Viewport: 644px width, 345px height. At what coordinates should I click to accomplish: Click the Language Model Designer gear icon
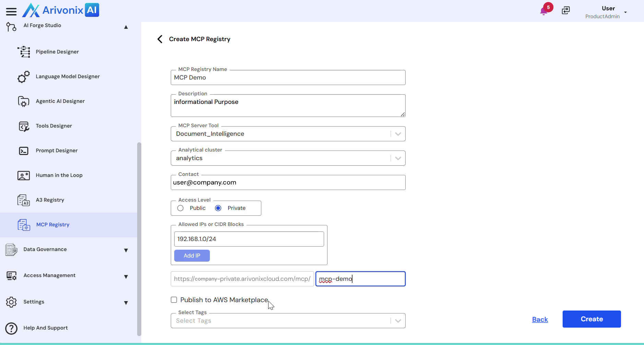pos(23,76)
